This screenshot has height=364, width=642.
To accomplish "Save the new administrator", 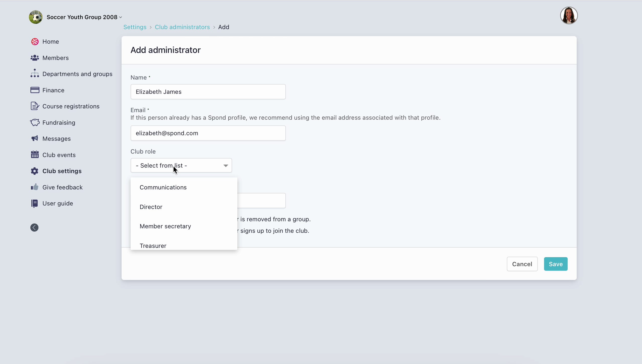I will point(555,264).
